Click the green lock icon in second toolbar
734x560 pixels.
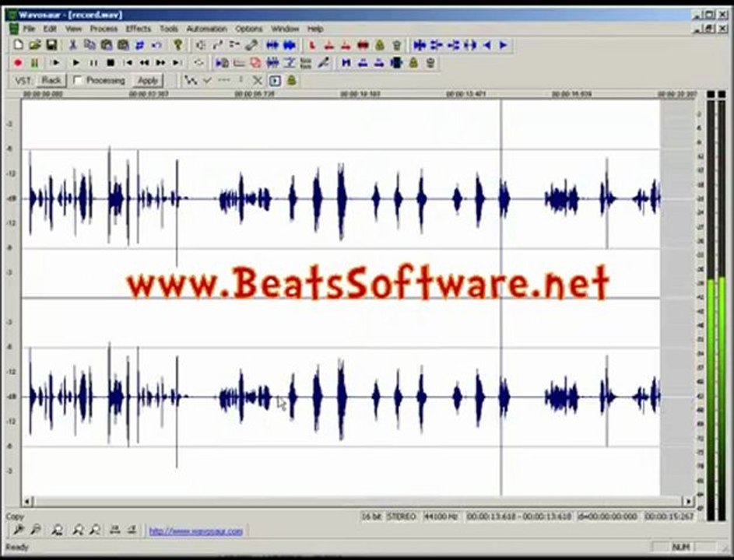[x=413, y=63]
